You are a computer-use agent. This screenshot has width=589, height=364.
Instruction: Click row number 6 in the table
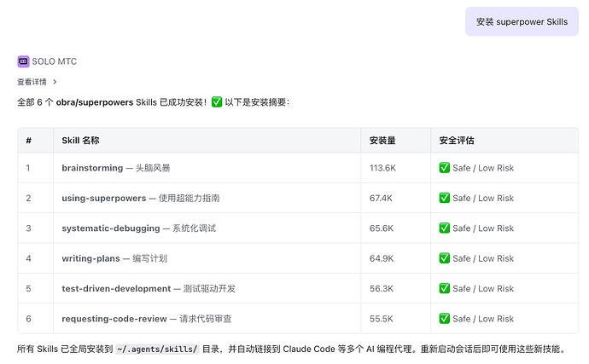coord(28,319)
